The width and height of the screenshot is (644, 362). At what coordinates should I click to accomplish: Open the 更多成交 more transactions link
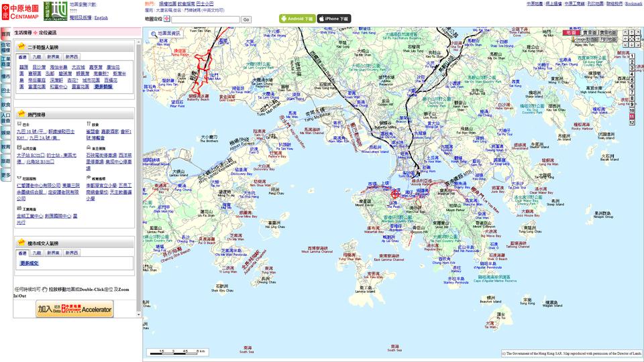[x=29, y=263]
